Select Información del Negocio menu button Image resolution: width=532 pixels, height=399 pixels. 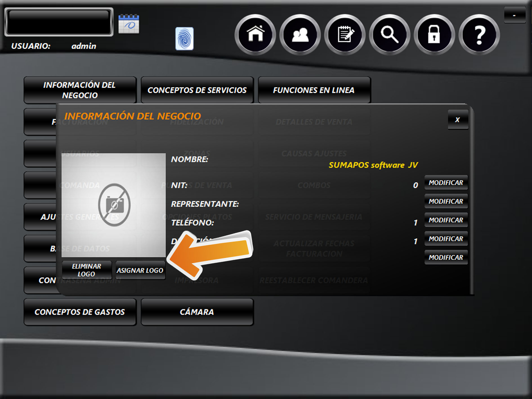click(80, 90)
